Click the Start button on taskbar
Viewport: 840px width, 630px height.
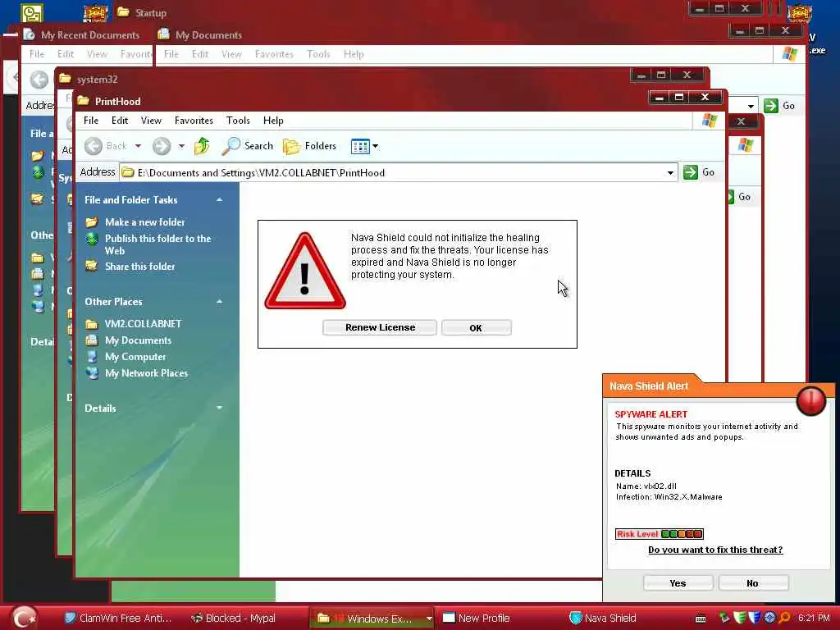pos(24,617)
